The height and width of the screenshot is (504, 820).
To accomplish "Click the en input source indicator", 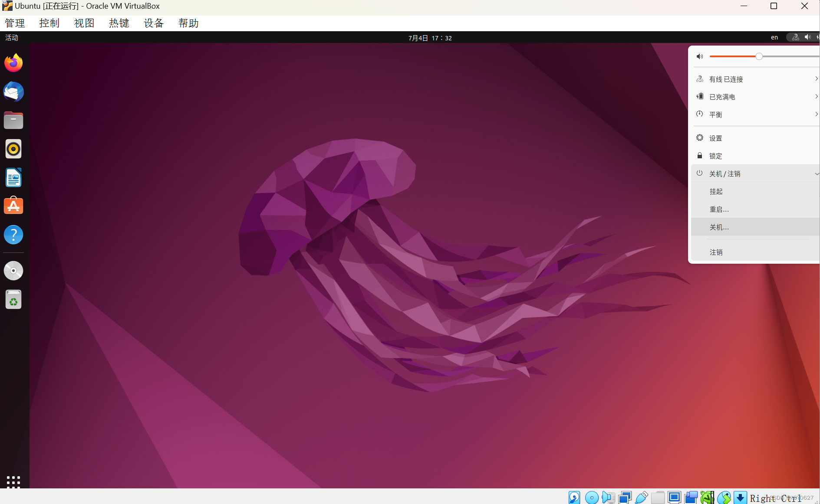I will point(774,37).
